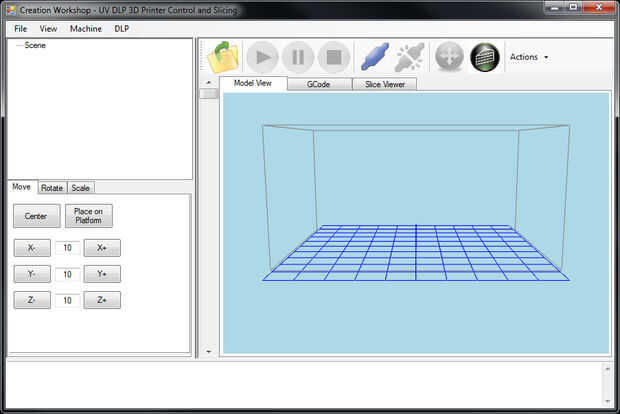Slice the model with black layers icon
The height and width of the screenshot is (414, 620).
[485, 57]
